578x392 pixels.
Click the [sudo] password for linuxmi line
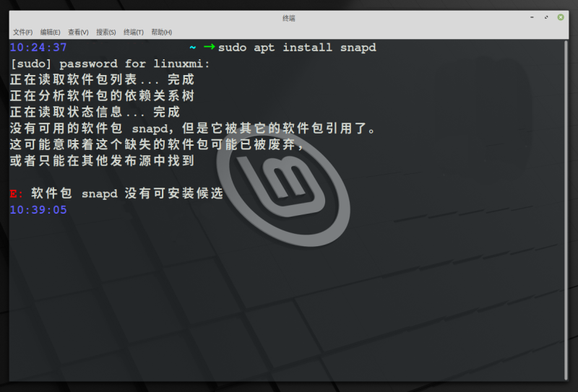[x=110, y=64]
